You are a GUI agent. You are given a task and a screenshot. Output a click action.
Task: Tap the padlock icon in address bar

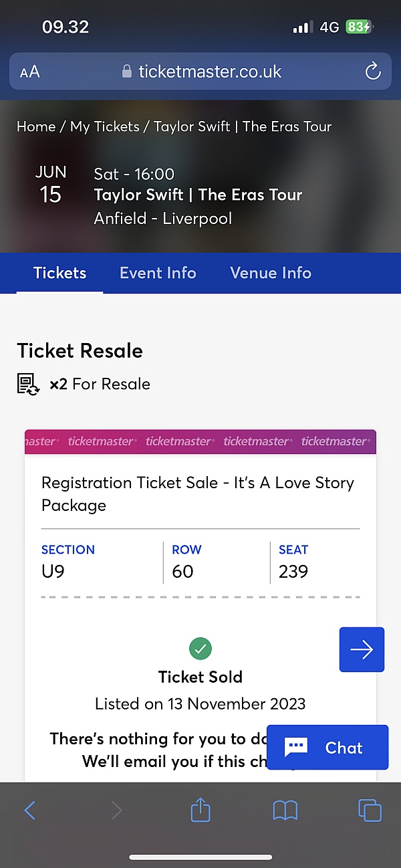127,72
